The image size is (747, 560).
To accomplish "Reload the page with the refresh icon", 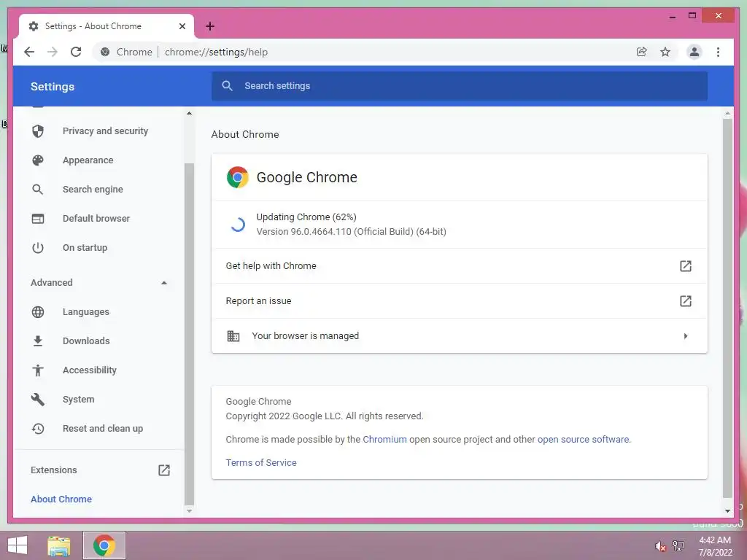I will click(x=76, y=52).
